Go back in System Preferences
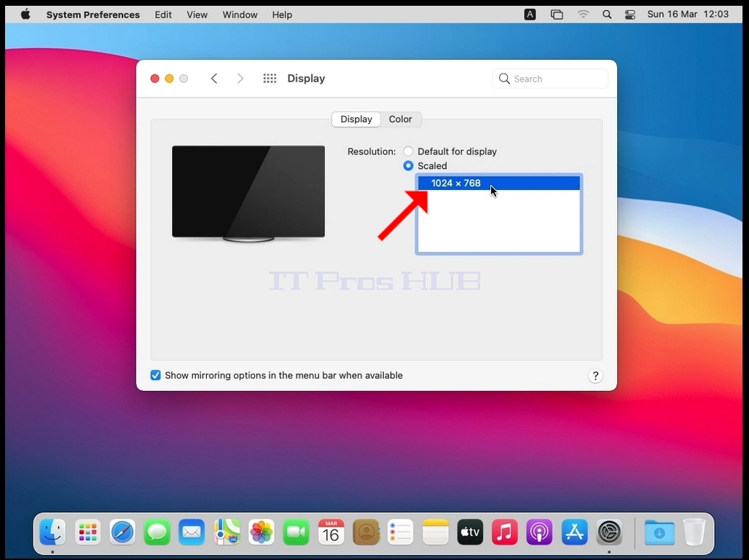749x560 pixels. [214, 79]
